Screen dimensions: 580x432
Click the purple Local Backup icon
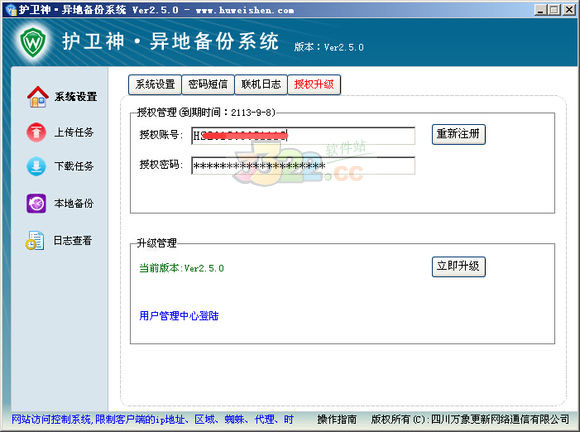pos(36,203)
